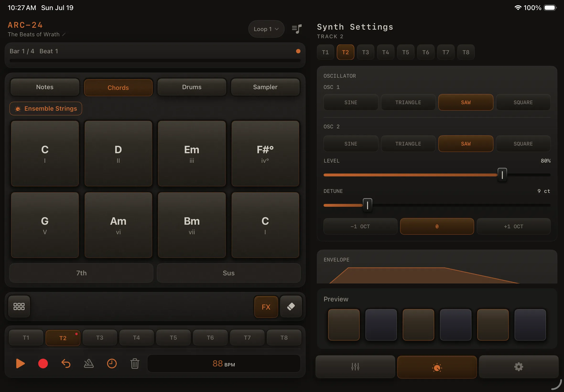Switch to the Chords tab
Screen dimensions: 564x392
118,88
